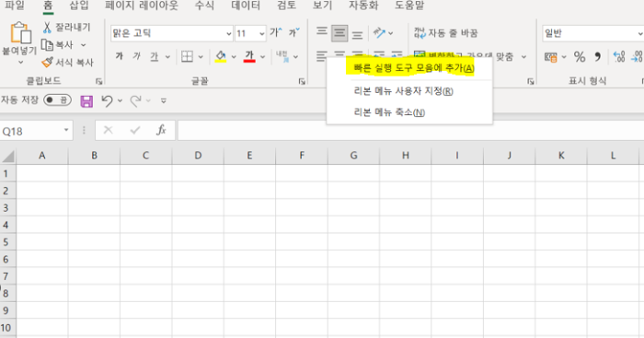Screen dimensions: 644x338
Task: Open the 파일 file tab
Action: pos(15,6)
